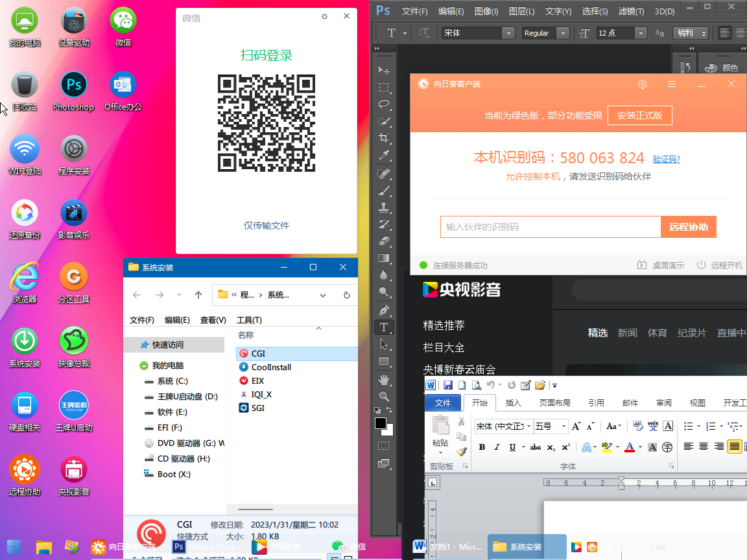Click Photoshop foreground color swatch

(380, 423)
